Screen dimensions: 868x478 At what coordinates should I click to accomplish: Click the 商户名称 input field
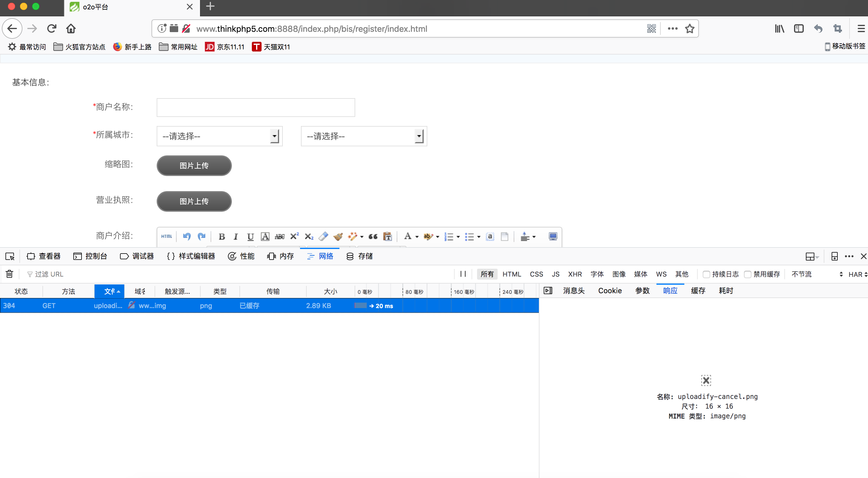click(256, 108)
